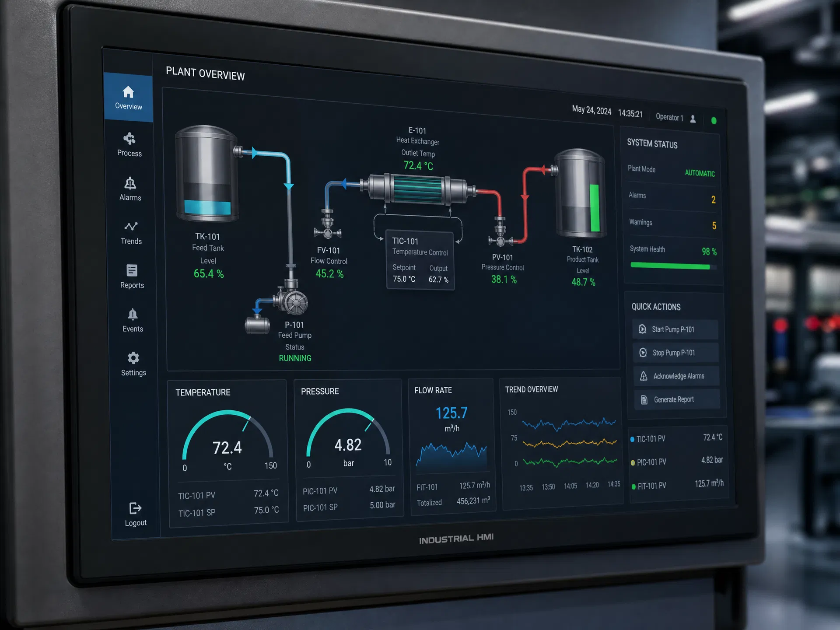This screenshot has width=840, height=630.
Task: Select the Process gears icon in sidebar
Action: (x=129, y=139)
